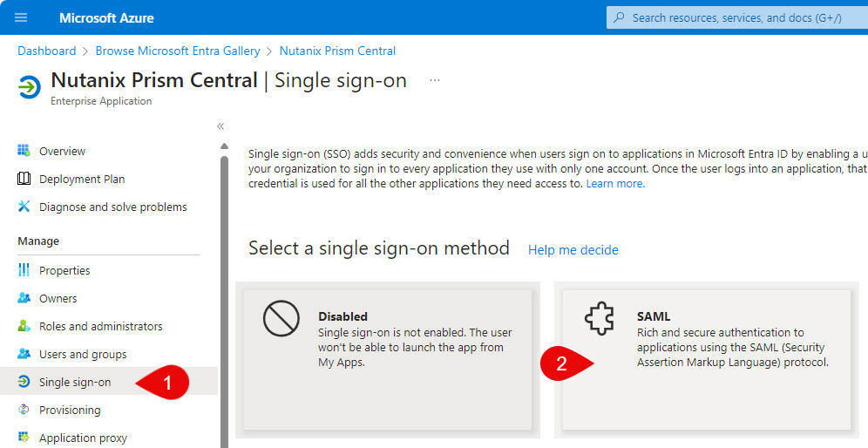Click the sidebar scroll up arrow
This screenshot has height=448, width=868.
coord(224,146)
